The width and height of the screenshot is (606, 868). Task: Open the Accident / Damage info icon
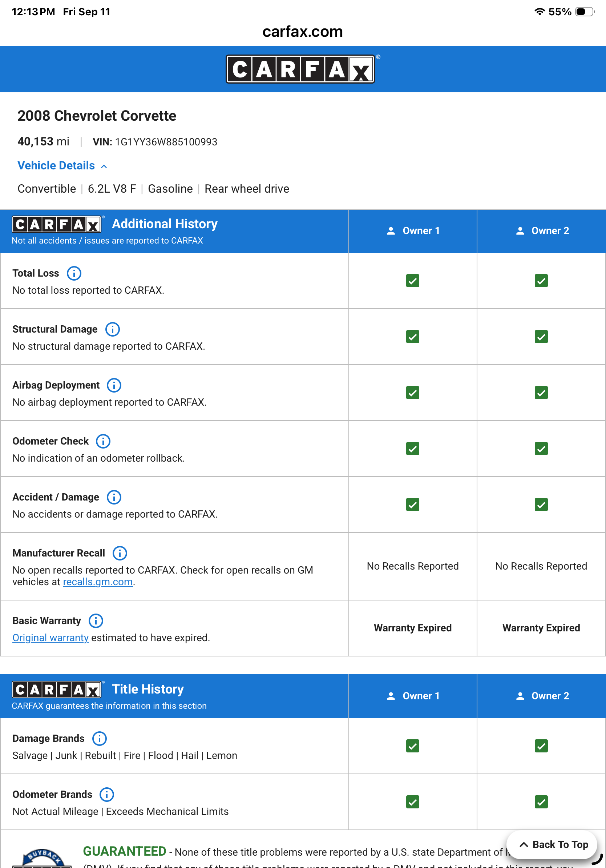[114, 497]
